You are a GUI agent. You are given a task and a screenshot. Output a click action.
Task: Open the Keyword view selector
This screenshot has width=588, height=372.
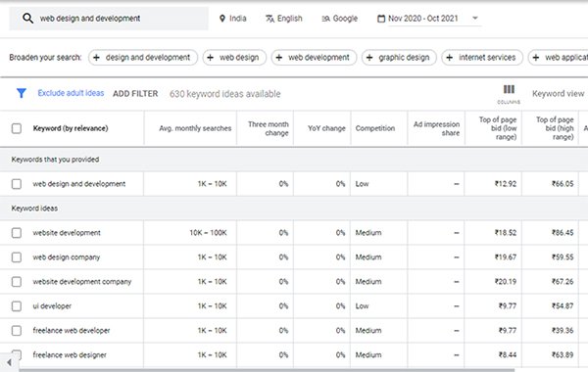[x=558, y=94]
